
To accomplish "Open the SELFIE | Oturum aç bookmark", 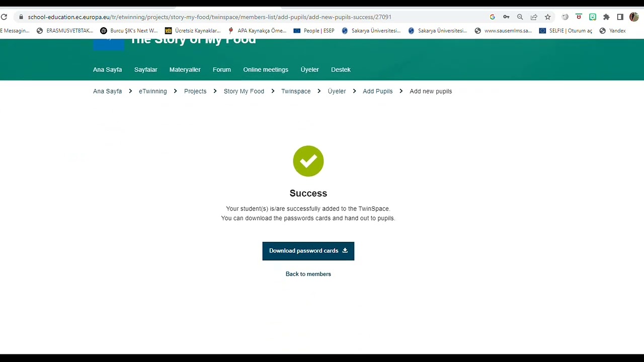I will [x=566, y=31].
